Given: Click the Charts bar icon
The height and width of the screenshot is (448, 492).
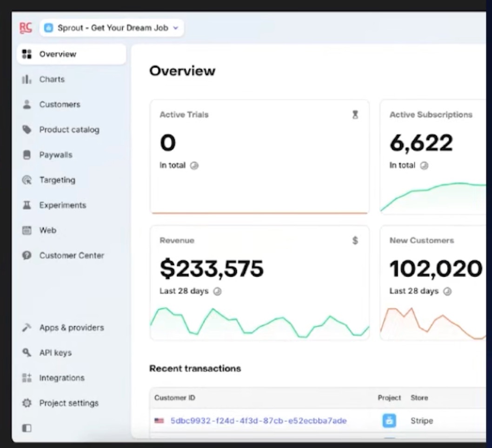Looking at the screenshot, I should pos(27,79).
